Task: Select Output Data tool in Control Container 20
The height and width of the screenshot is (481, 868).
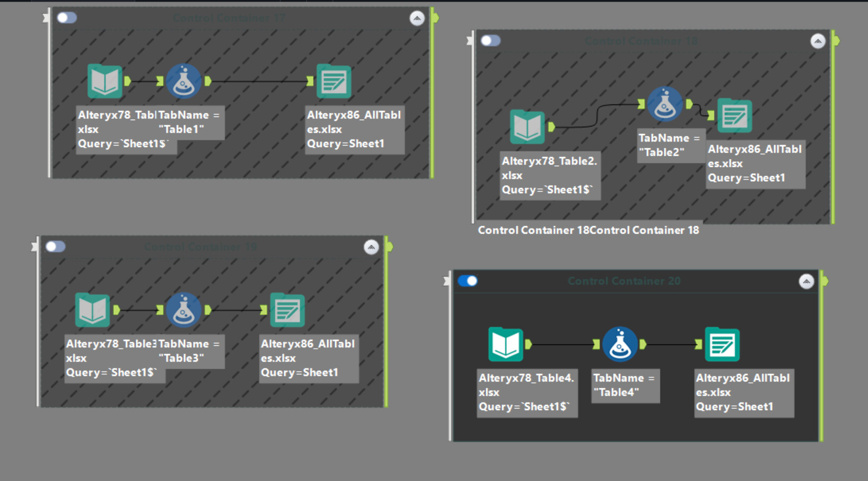Action: pyautogui.click(x=722, y=344)
